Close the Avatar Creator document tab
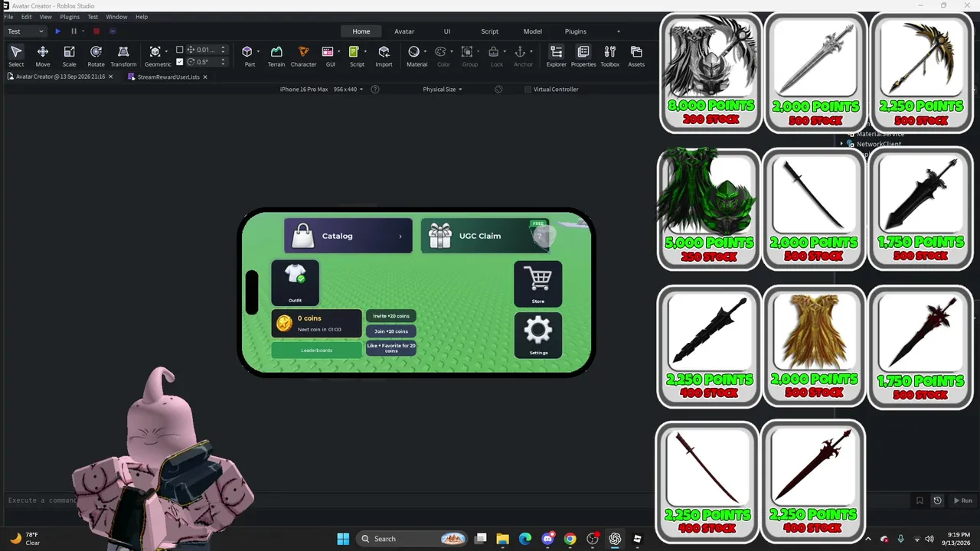The height and width of the screenshot is (551, 980). pyautogui.click(x=110, y=77)
